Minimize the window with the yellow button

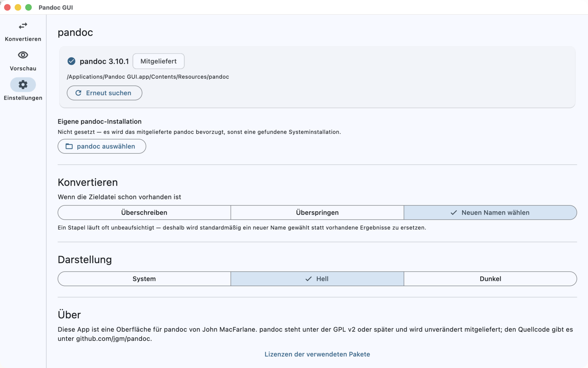[x=18, y=7]
